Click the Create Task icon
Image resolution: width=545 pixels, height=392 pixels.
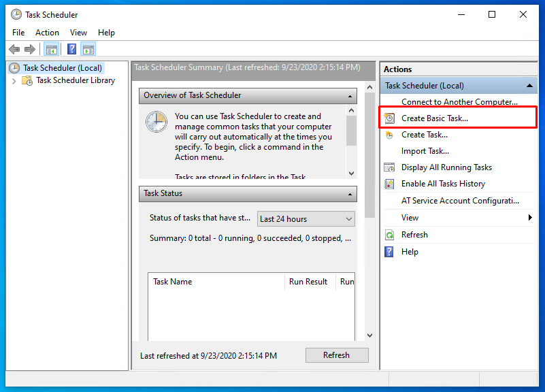click(x=389, y=135)
